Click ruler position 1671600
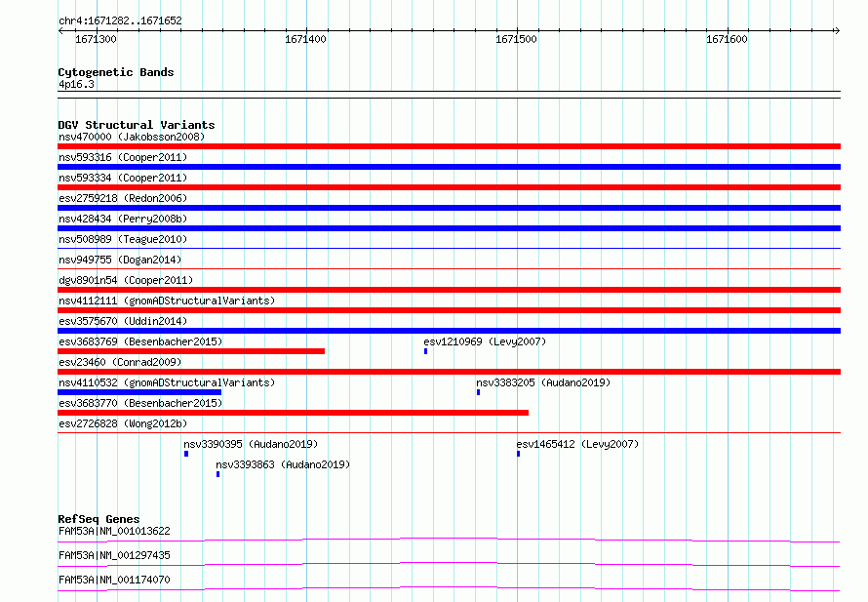This screenshot has width=868, height=602. coord(727,39)
